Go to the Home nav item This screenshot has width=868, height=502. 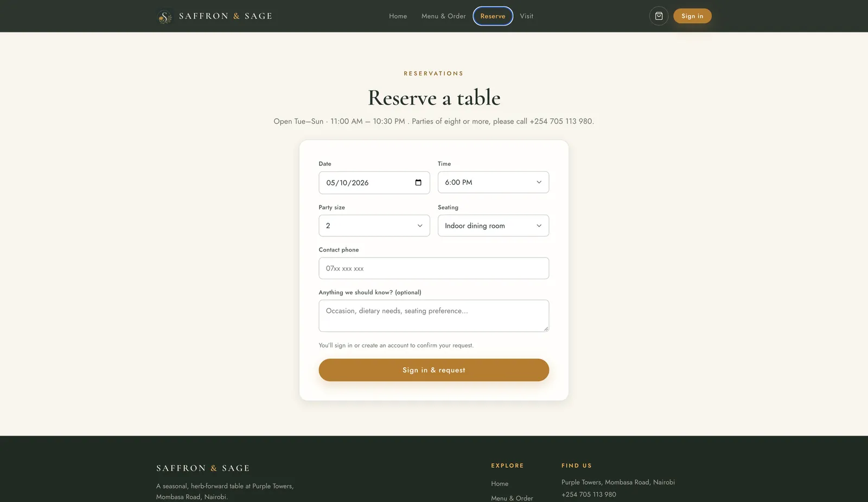(x=398, y=16)
